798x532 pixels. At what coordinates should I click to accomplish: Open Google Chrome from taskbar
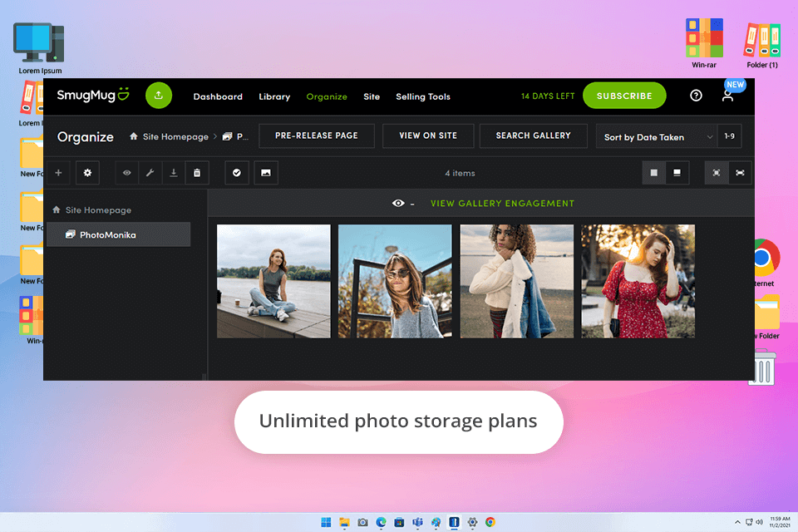pyautogui.click(x=490, y=522)
